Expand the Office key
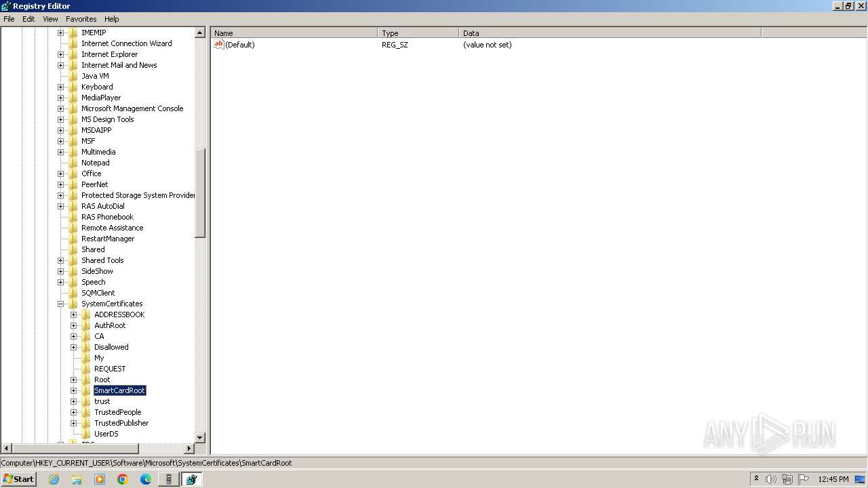The width and height of the screenshot is (868, 488). 60,174
